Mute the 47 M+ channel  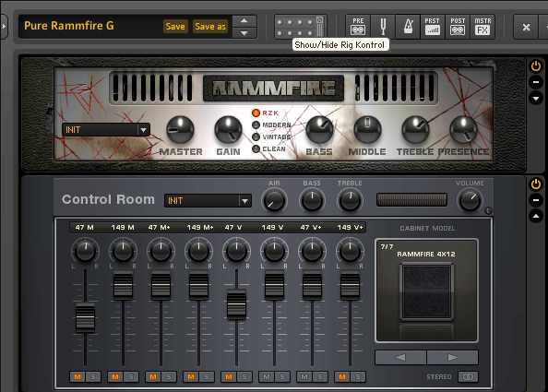coord(153,376)
